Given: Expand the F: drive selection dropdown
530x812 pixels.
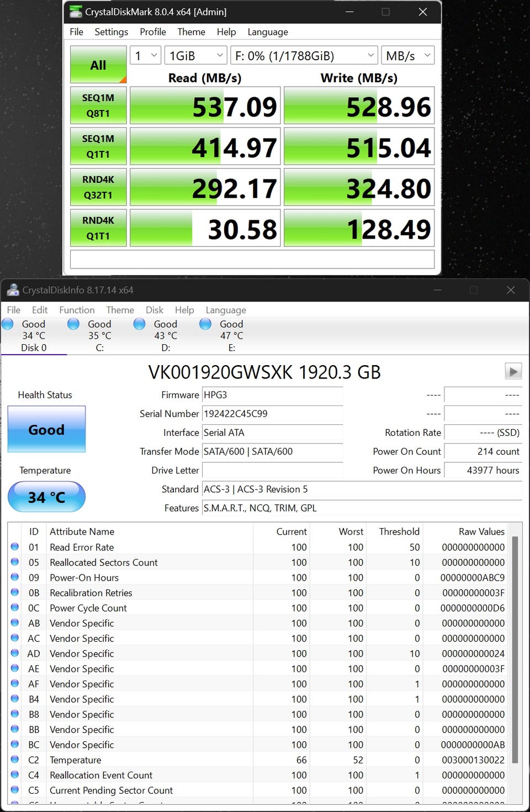Looking at the screenshot, I should pos(304,56).
